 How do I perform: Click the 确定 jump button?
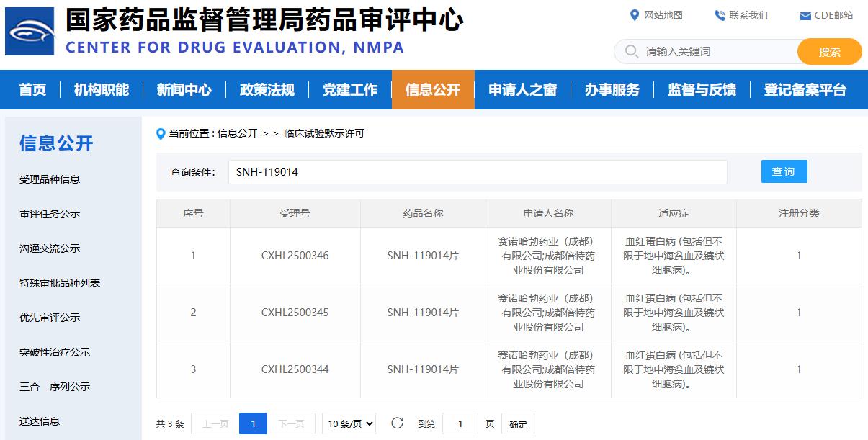point(518,424)
